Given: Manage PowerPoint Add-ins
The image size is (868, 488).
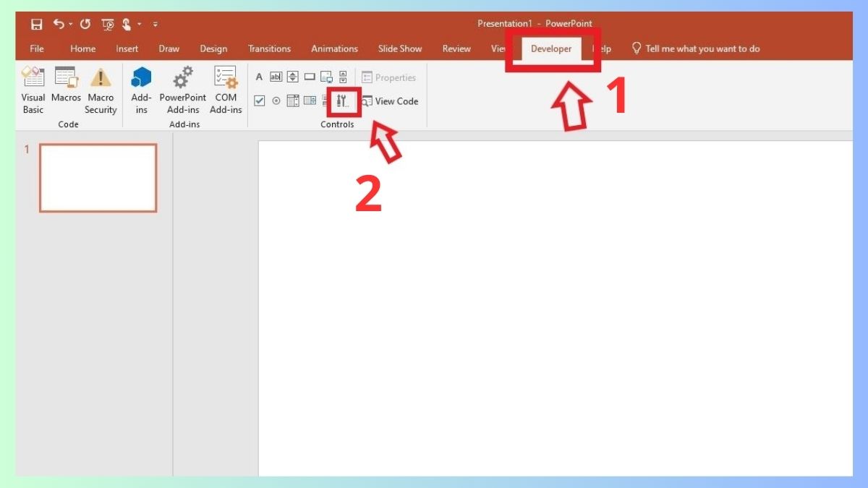Looking at the screenshot, I should point(183,90).
